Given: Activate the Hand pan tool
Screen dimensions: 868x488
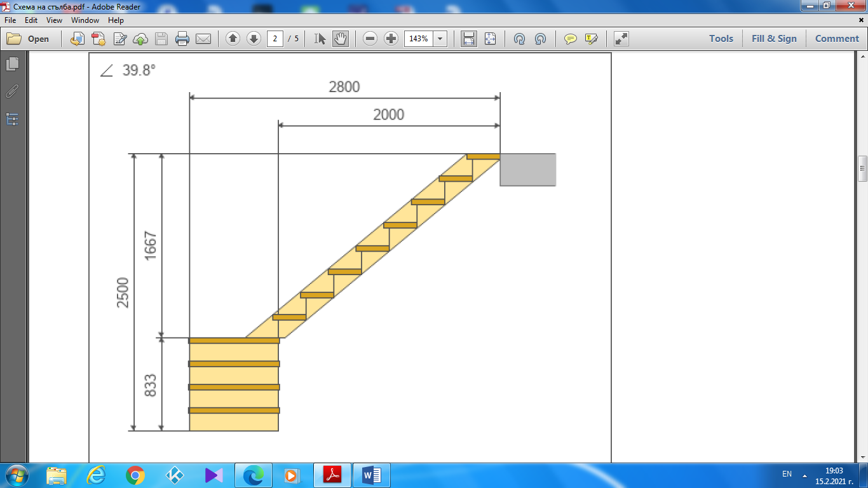Looking at the screenshot, I should [341, 39].
